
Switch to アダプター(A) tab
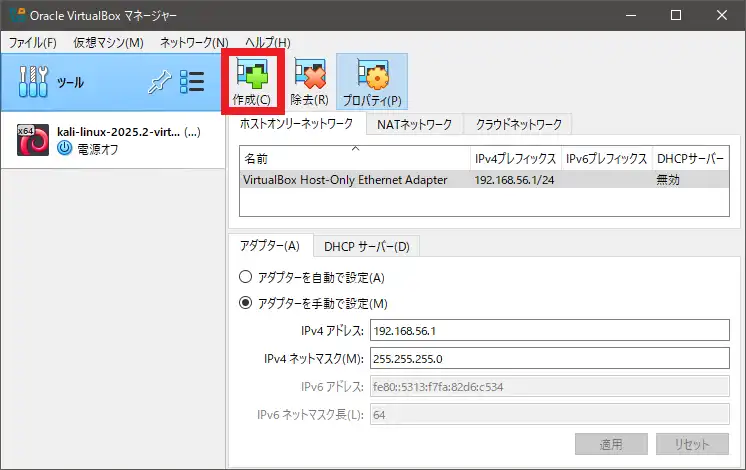click(270, 245)
